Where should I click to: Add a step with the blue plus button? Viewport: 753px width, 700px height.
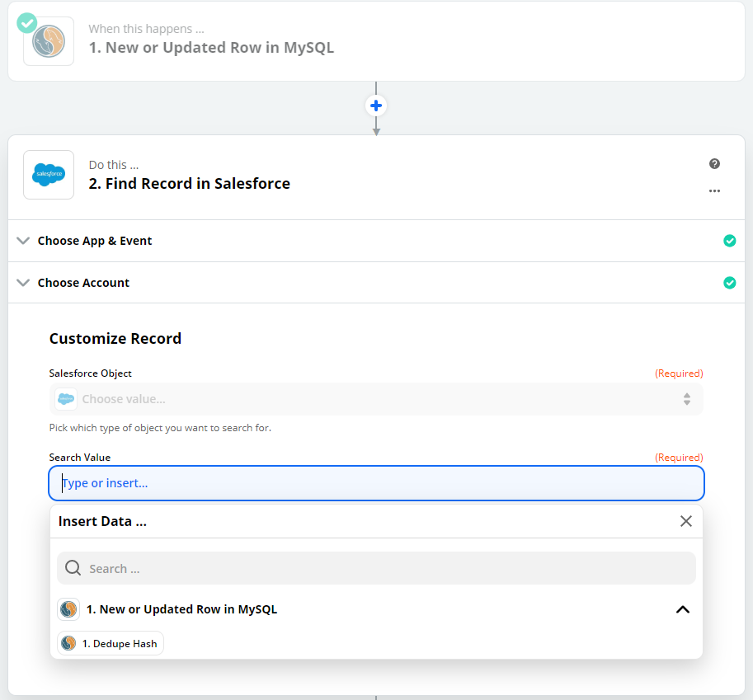[376, 106]
